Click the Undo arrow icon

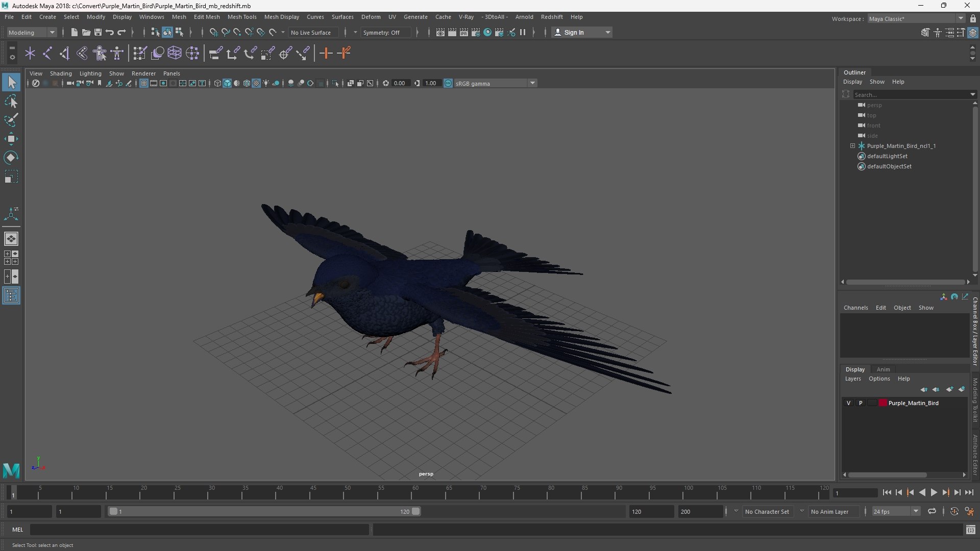pos(109,32)
